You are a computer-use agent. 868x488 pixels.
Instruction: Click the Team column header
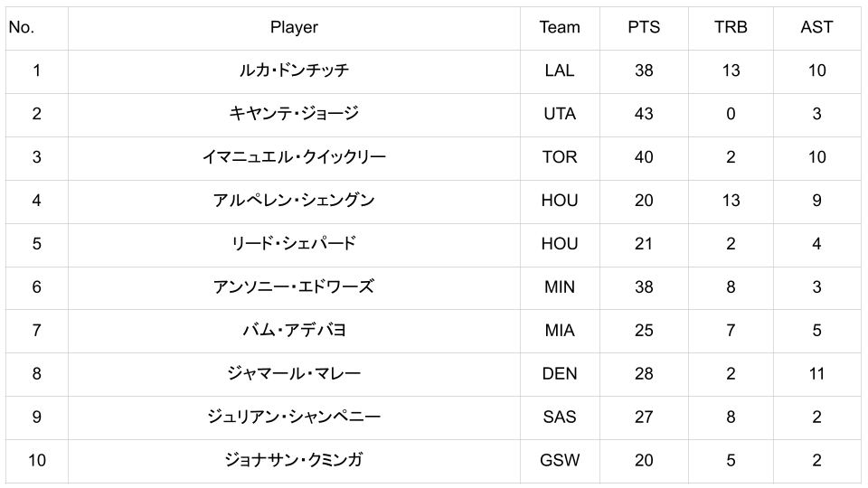click(x=560, y=27)
